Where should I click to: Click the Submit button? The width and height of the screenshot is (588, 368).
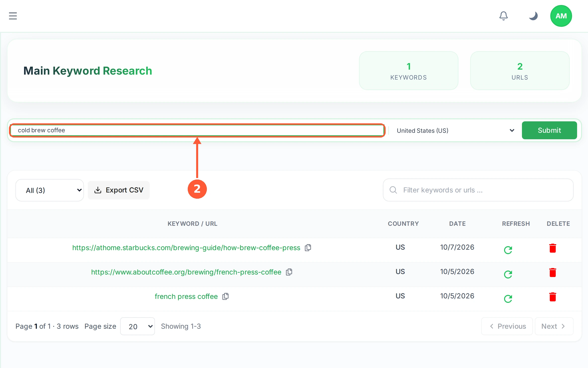click(549, 130)
